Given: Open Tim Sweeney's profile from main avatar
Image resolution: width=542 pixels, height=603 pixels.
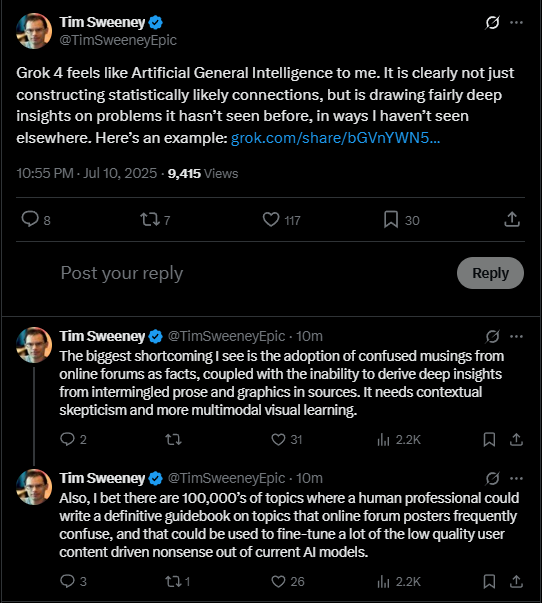Looking at the screenshot, I should tap(34, 31).
